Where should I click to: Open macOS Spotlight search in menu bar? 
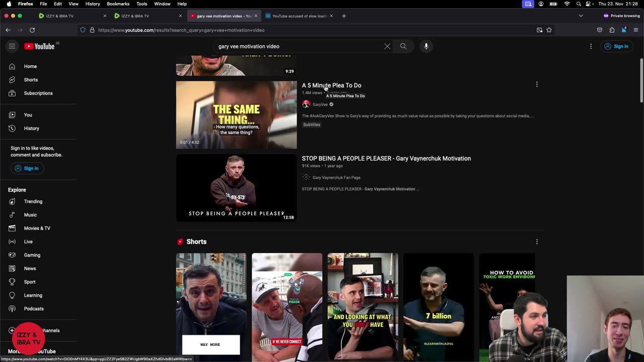click(x=579, y=4)
